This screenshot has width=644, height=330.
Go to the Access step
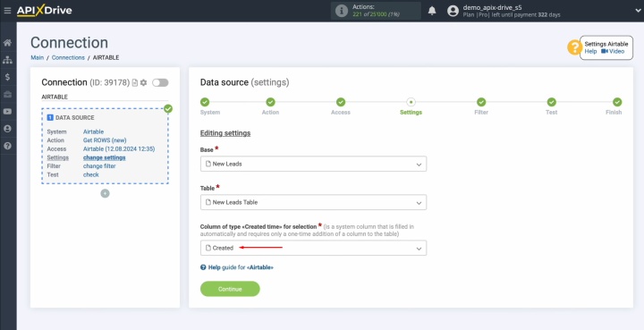(x=341, y=102)
